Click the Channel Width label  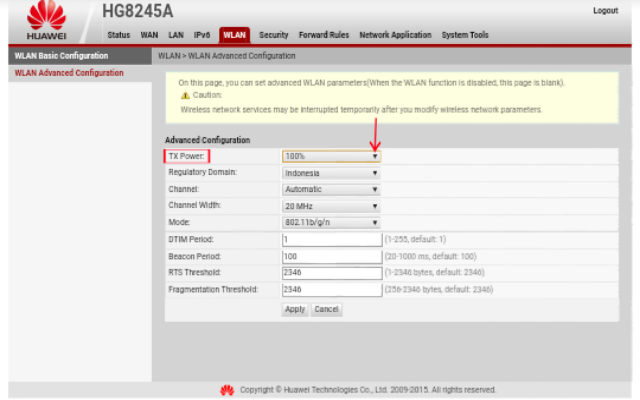coord(194,205)
